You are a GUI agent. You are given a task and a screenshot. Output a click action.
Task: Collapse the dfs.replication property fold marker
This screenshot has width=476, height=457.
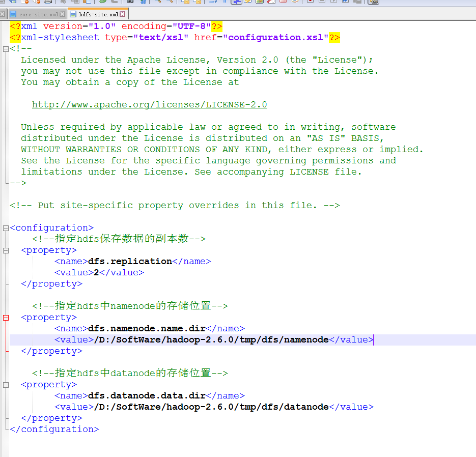coord(6,251)
